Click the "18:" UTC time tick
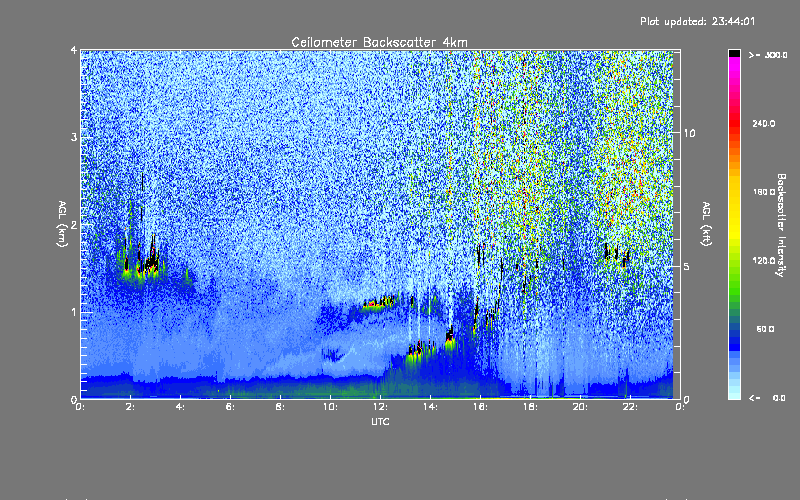This screenshot has width=800, height=500. pos(531,407)
